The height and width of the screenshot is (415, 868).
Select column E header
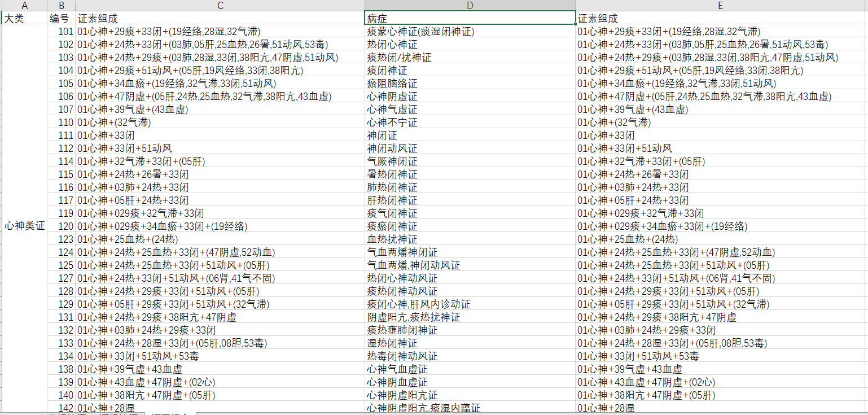721,6
